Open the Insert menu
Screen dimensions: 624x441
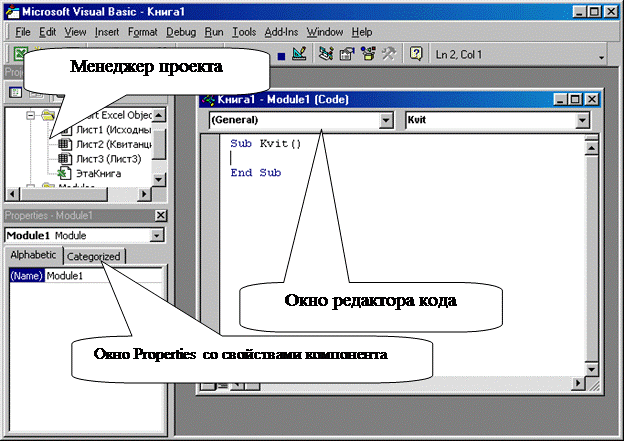click(x=107, y=32)
